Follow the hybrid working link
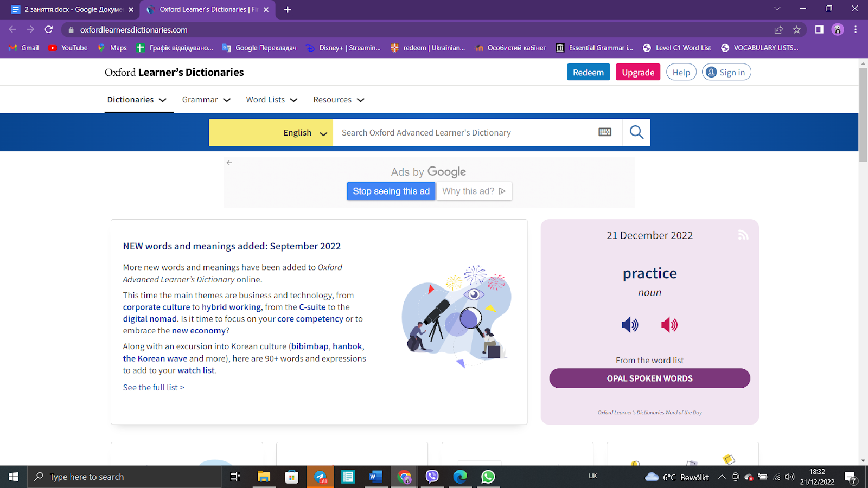 (x=231, y=307)
